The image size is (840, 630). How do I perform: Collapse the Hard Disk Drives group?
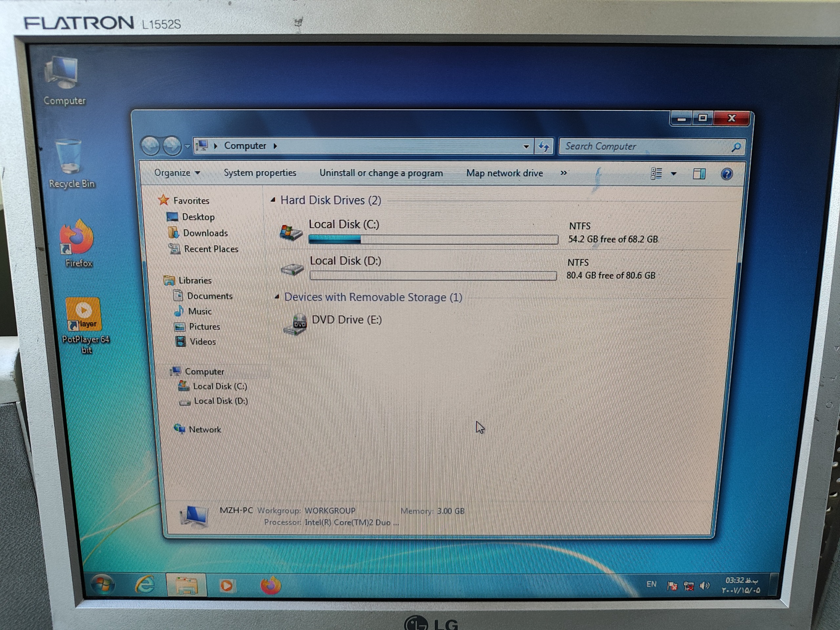(x=273, y=200)
